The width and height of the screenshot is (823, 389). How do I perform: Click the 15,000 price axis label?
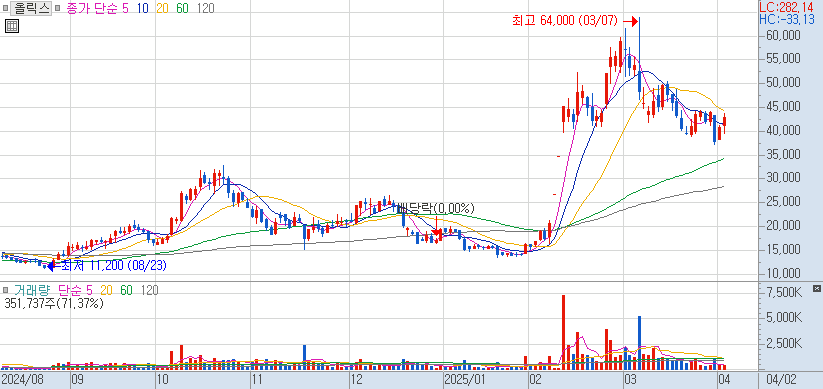(783, 250)
